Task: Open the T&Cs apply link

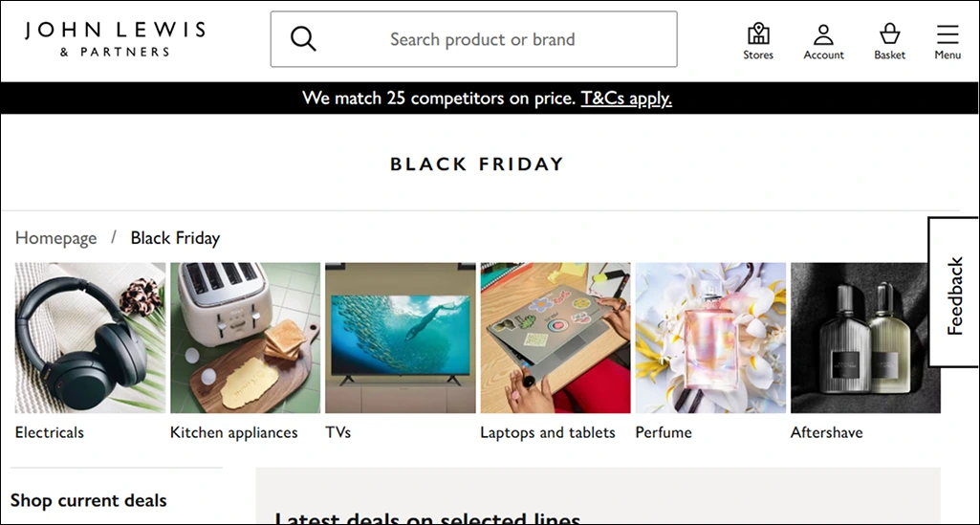Action: [x=626, y=98]
